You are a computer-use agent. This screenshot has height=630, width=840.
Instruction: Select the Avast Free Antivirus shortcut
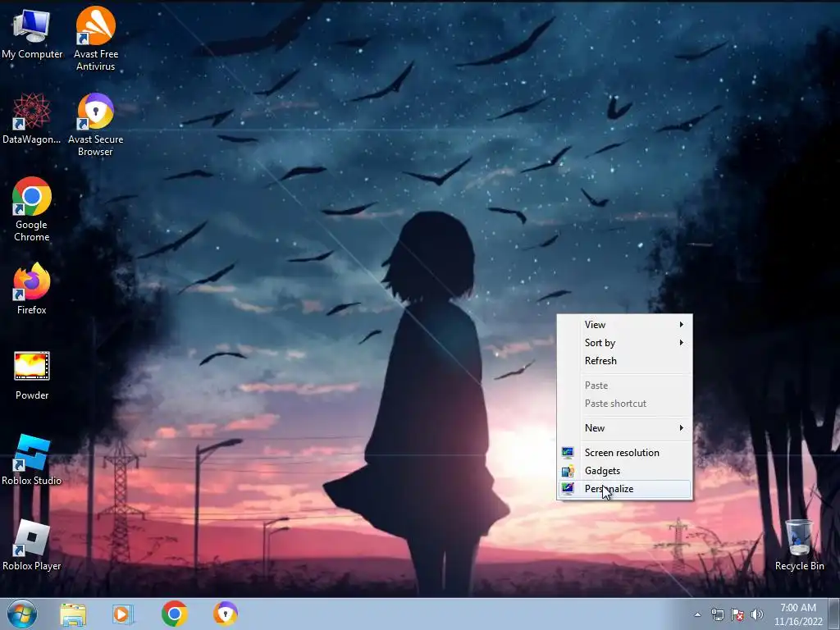coord(95,39)
